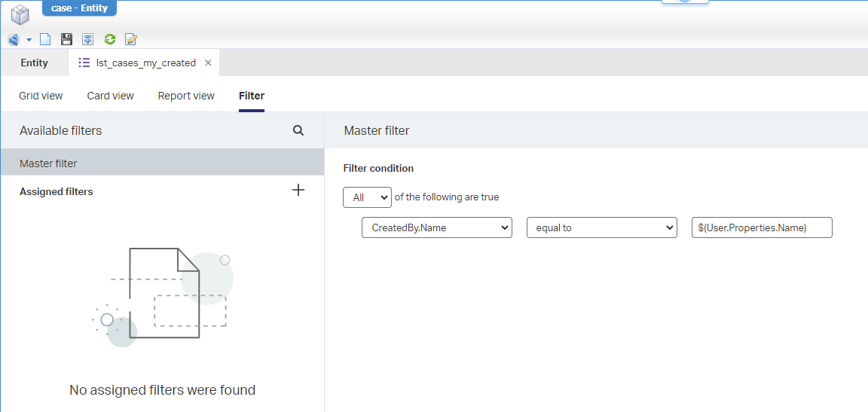Image resolution: width=868 pixels, height=412 pixels.
Task: Add an assigned filter with plus icon
Action: click(x=298, y=190)
